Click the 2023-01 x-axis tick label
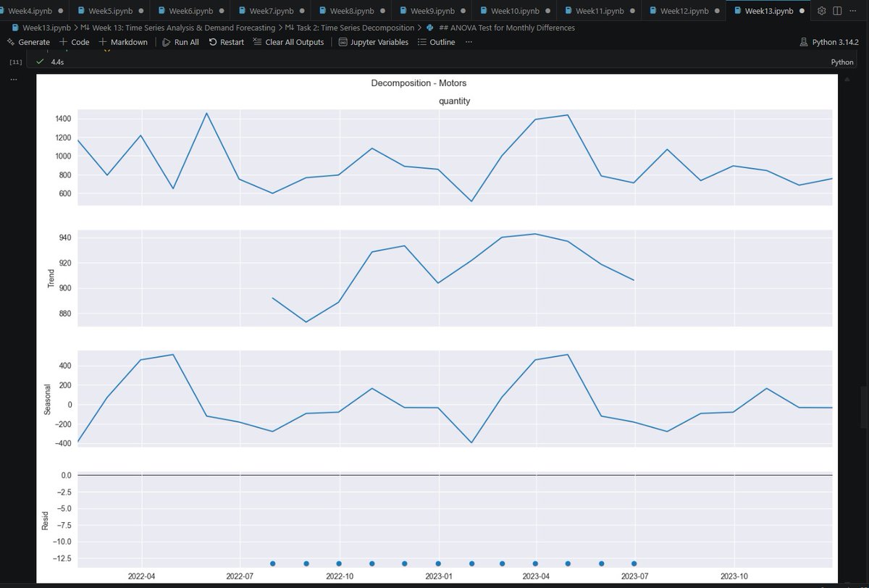This screenshot has height=588, width=869. [x=438, y=576]
